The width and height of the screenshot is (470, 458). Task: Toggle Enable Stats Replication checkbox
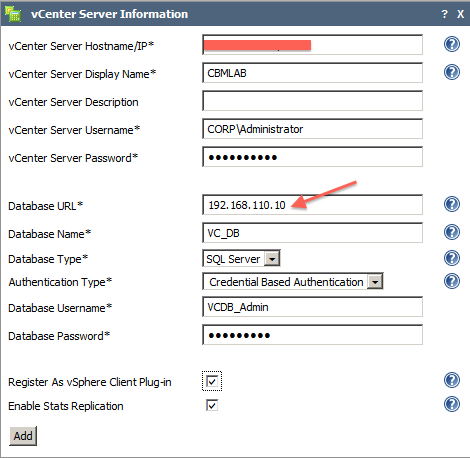pos(212,405)
